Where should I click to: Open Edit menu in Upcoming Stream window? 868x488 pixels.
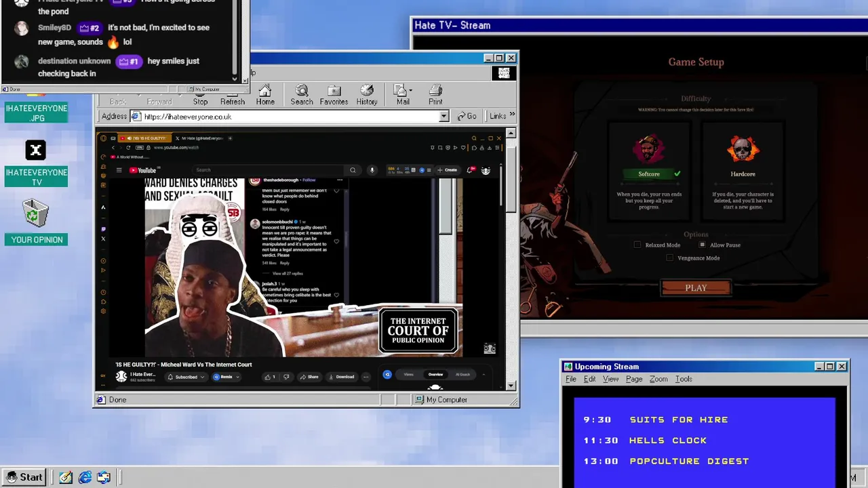590,379
